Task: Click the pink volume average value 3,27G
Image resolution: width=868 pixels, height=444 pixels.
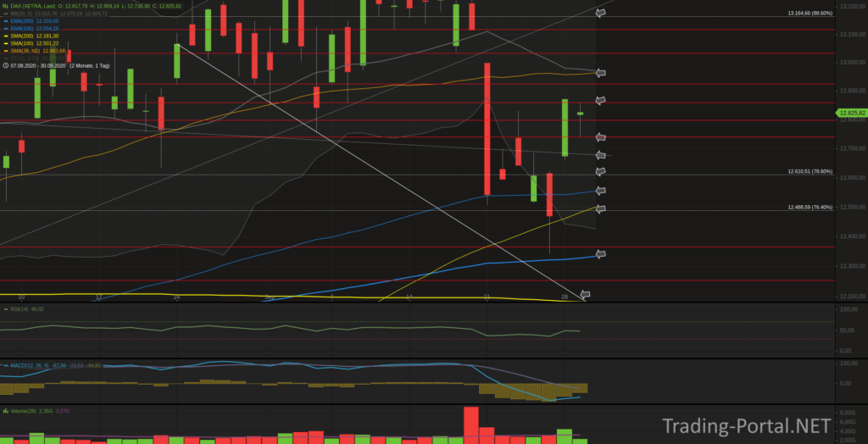Action: pos(63,411)
